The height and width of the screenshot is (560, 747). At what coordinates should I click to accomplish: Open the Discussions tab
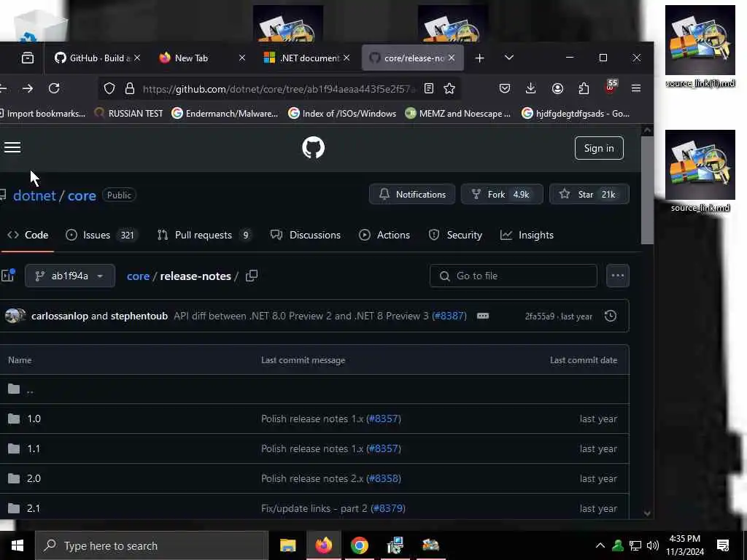point(306,235)
